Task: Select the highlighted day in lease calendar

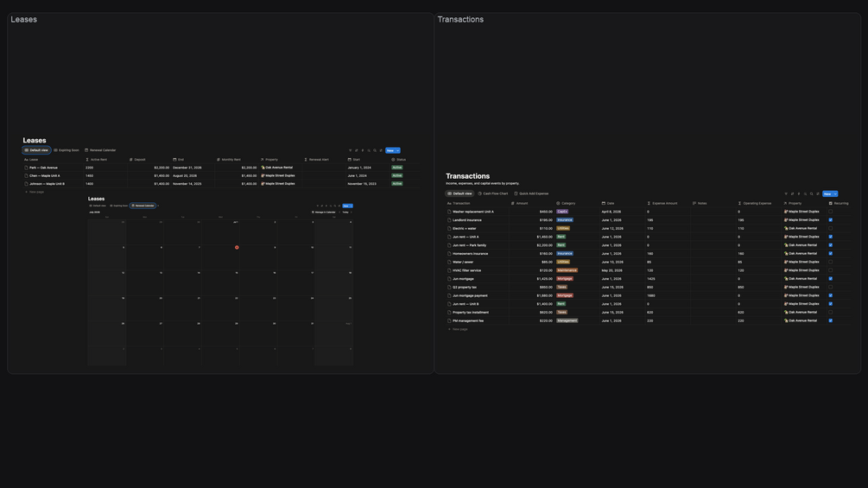Action: 237,247
